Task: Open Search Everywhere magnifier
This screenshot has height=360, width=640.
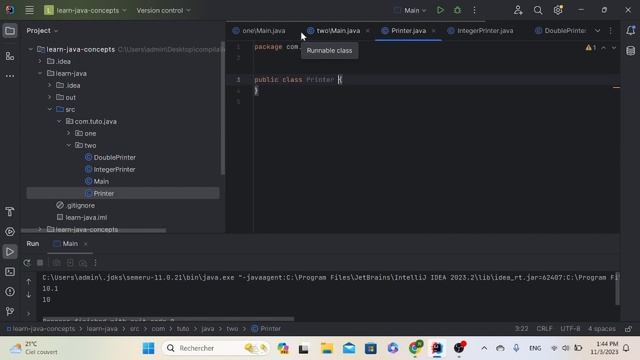Action: 538,10
